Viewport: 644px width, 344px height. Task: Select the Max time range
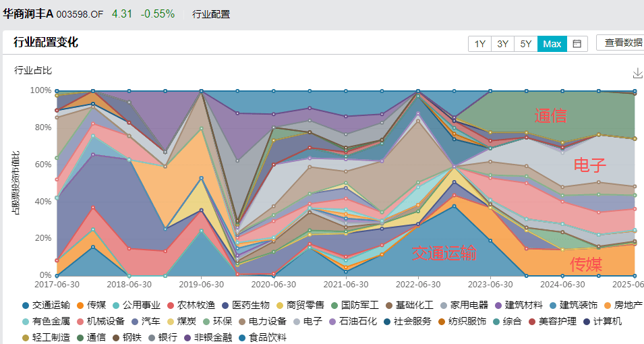pos(552,44)
